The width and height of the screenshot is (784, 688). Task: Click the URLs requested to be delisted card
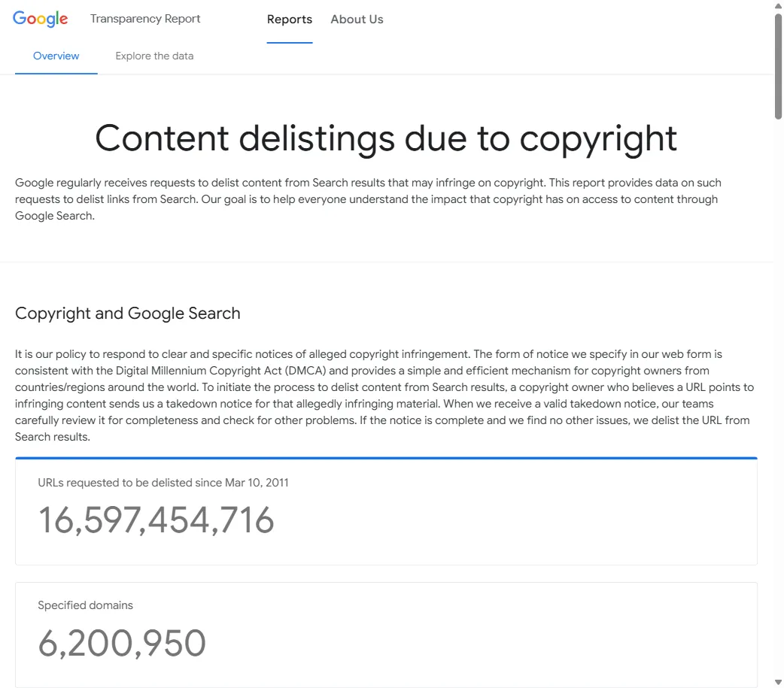(387, 511)
